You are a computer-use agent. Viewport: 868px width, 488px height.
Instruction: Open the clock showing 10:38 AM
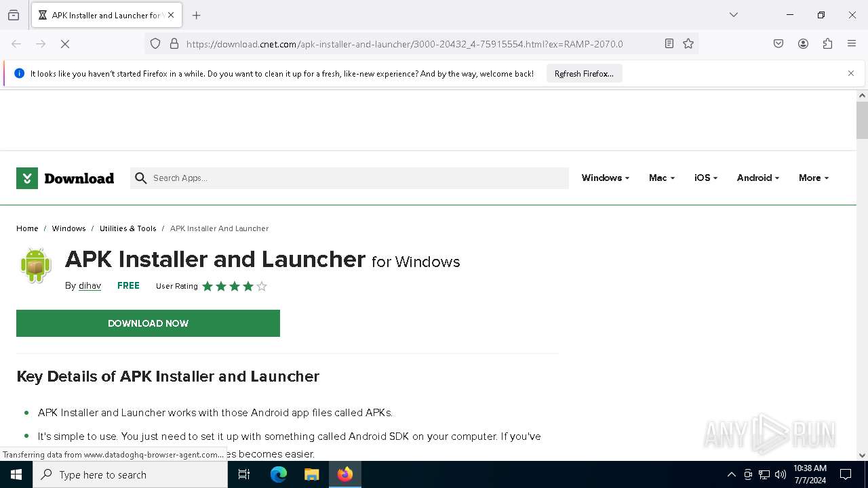[x=810, y=474]
